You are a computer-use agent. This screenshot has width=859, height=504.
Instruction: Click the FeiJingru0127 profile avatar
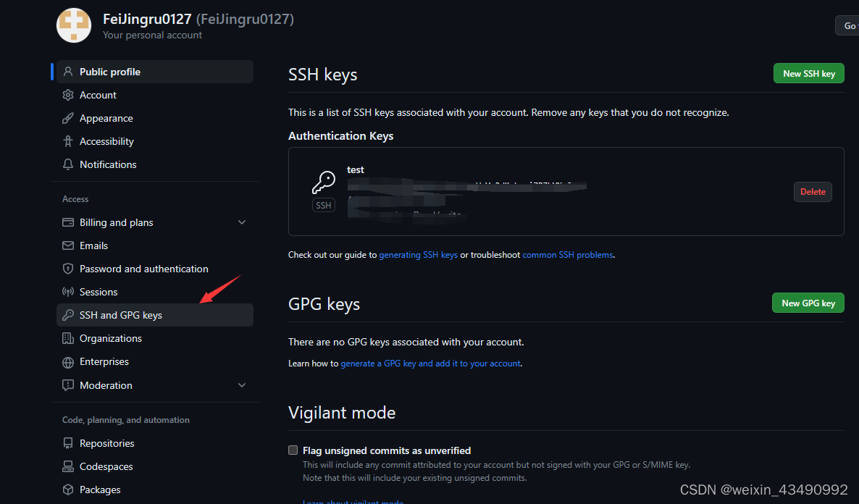pyautogui.click(x=73, y=25)
